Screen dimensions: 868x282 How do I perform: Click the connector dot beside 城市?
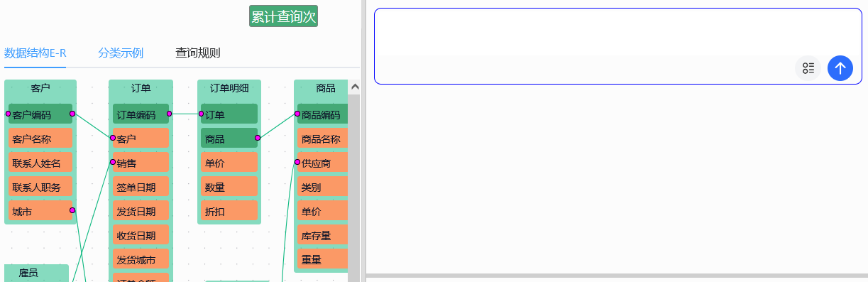click(72, 210)
